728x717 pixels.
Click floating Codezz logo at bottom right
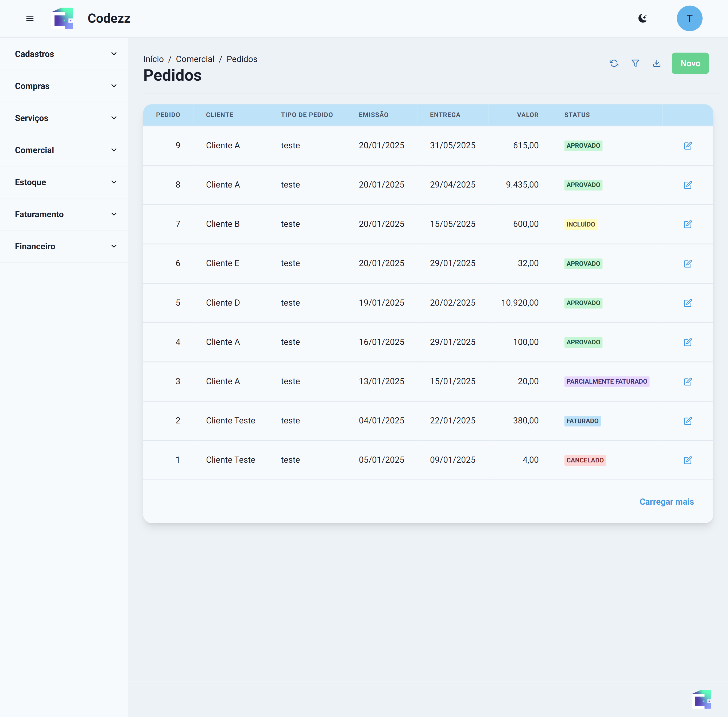(x=702, y=699)
